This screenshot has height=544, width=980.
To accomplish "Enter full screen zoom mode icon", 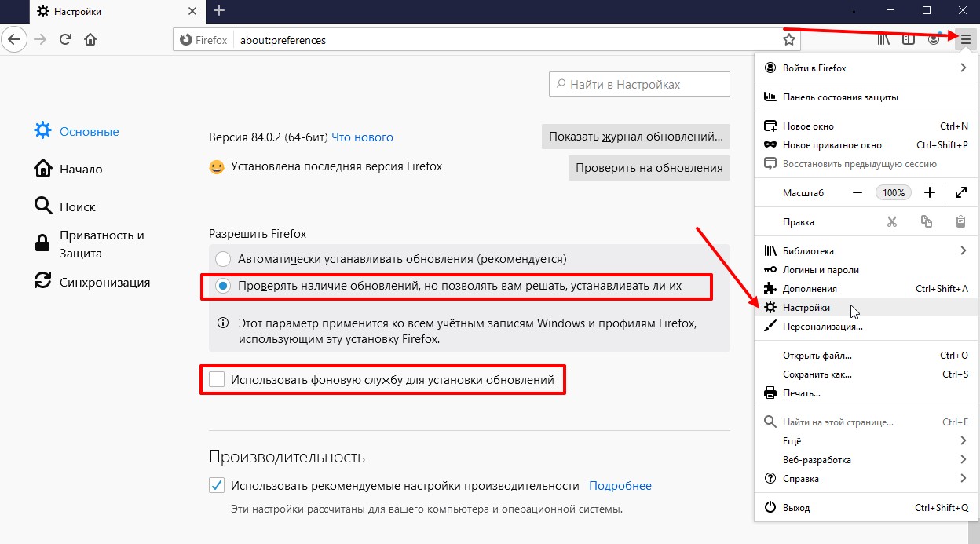I will click(x=960, y=192).
